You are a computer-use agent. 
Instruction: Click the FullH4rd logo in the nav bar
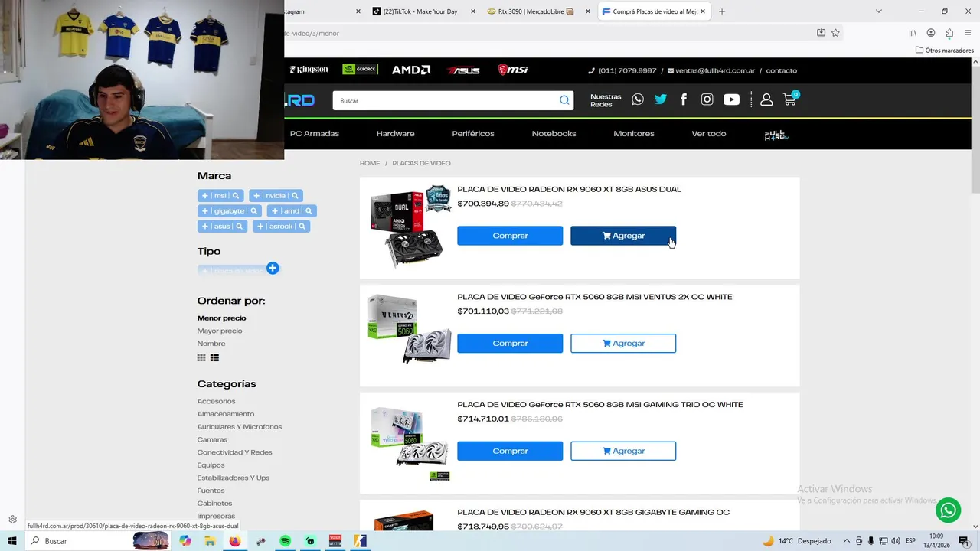coord(776,135)
